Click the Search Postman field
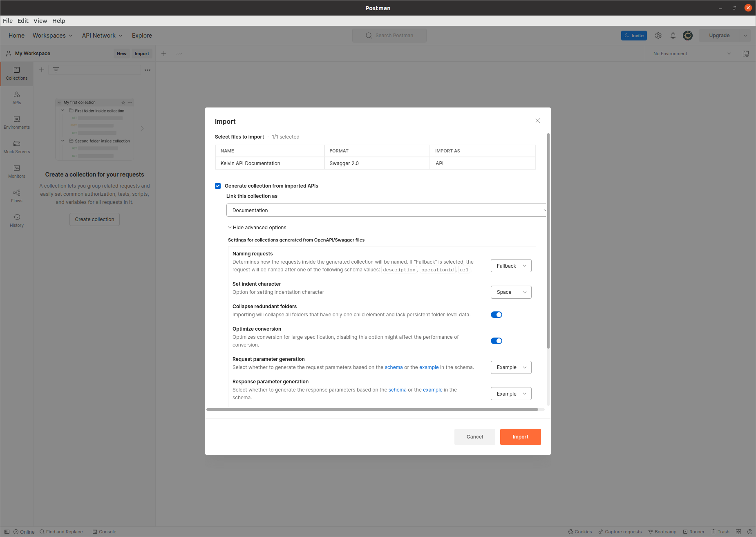 coord(389,35)
